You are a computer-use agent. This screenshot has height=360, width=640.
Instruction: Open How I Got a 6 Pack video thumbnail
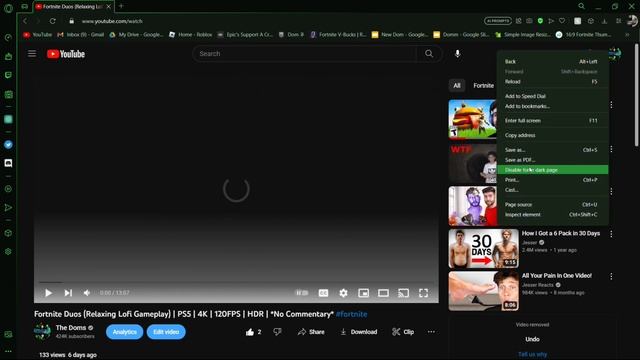pos(484,248)
